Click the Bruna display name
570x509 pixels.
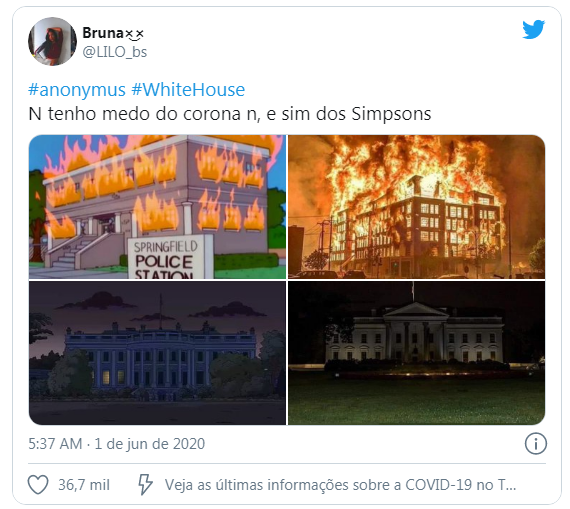[103, 33]
